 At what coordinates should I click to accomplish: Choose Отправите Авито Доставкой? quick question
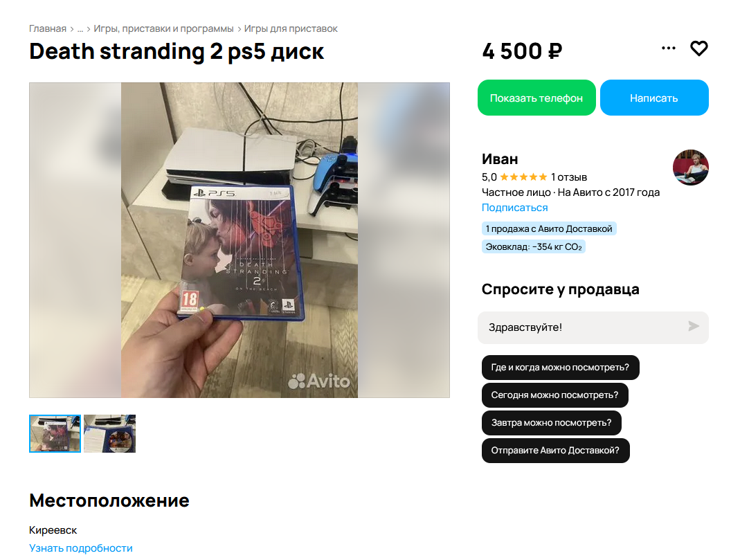point(555,451)
